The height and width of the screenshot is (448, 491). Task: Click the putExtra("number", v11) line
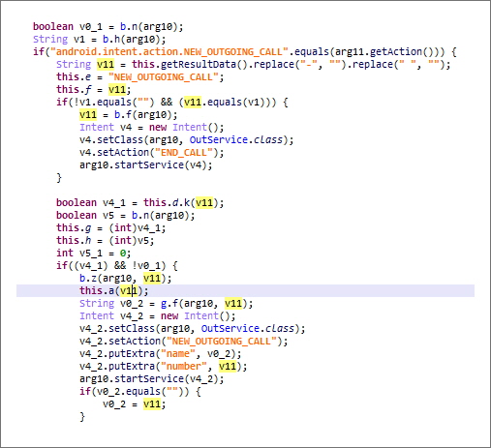click(164, 366)
